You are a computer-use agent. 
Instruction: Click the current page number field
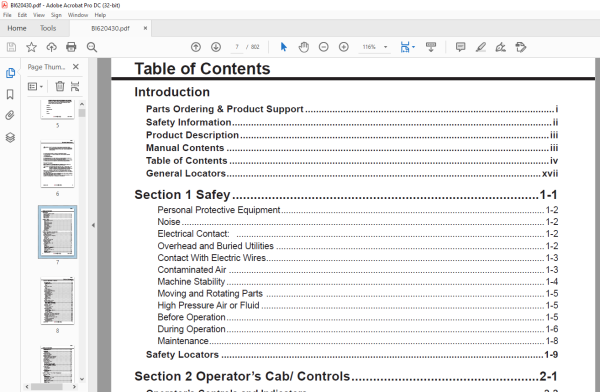click(x=237, y=47)
